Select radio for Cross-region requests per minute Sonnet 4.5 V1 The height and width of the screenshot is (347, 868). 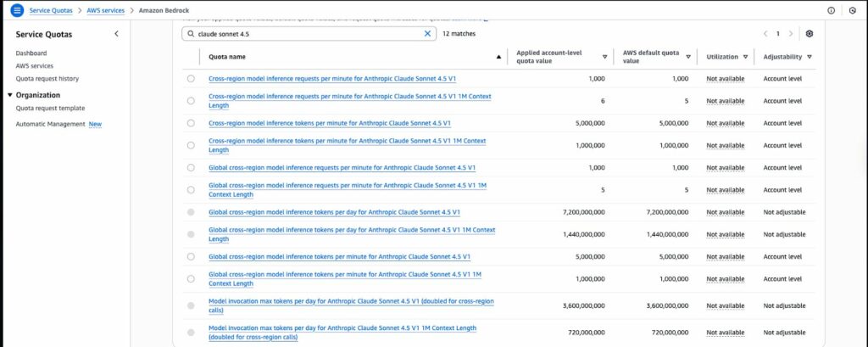[191, 79]
